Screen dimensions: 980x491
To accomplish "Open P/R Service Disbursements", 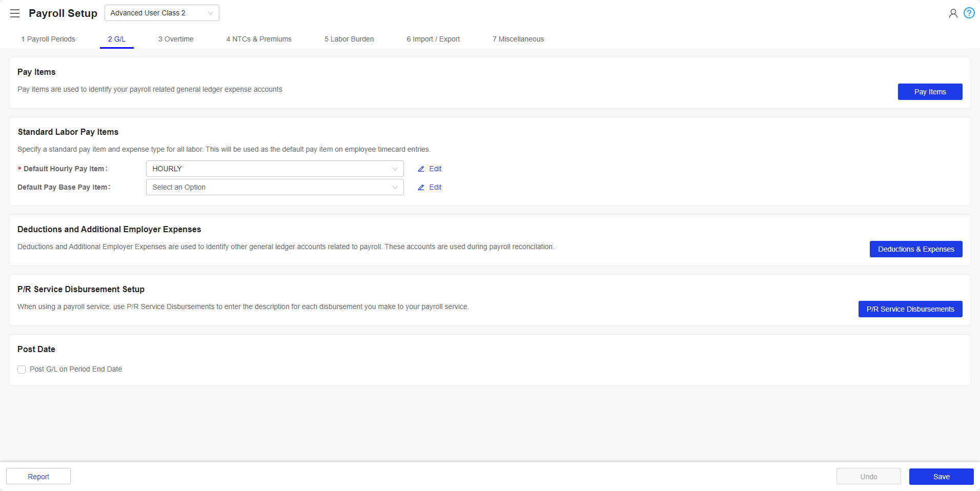I will coord(910,310).
